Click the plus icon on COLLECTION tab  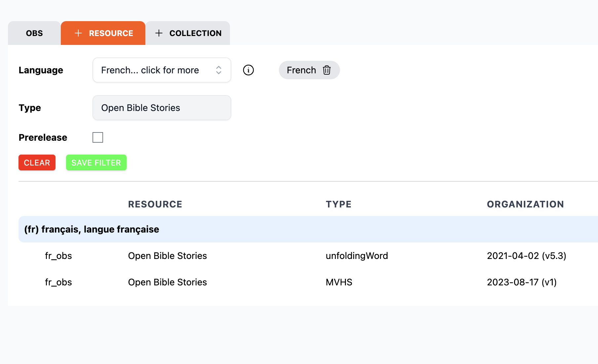point(159,33)
